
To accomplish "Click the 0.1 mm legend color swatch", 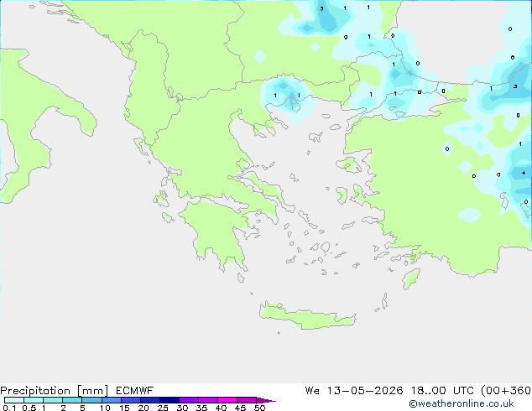I will click(x=14, y=400).
